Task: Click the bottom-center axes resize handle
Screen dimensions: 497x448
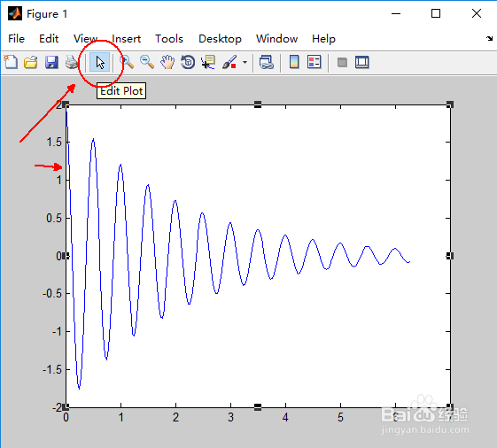Action: pyautogui.click(x=258, y=407)
